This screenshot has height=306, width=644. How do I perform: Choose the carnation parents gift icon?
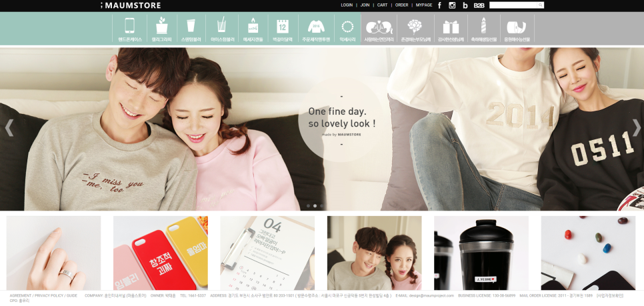coord(415,29)
